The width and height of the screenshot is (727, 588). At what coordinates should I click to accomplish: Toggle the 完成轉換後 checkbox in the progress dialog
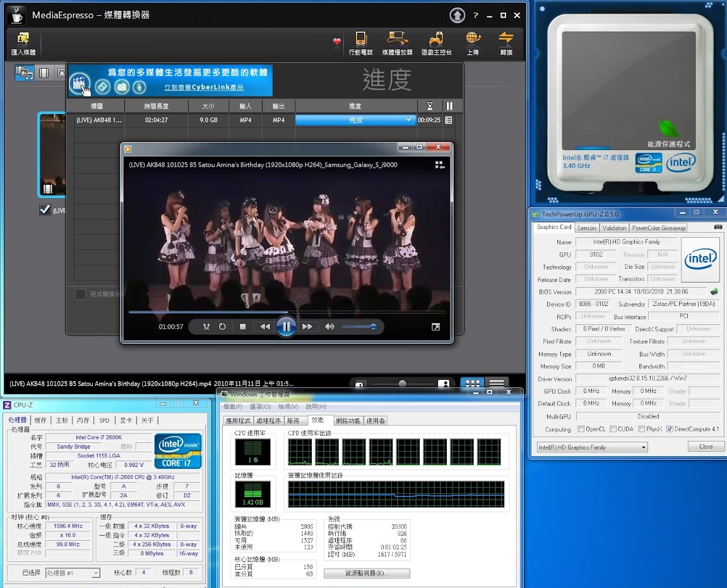click(x=80, y=294)
